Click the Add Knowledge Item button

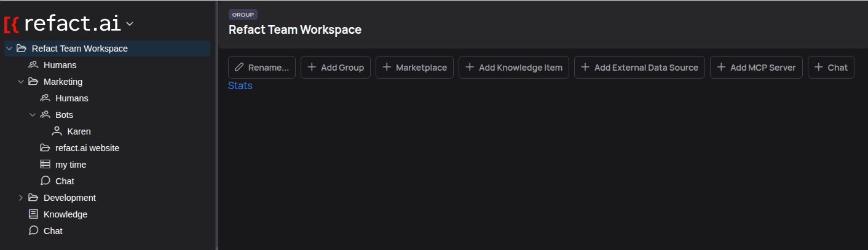(514, 68)
